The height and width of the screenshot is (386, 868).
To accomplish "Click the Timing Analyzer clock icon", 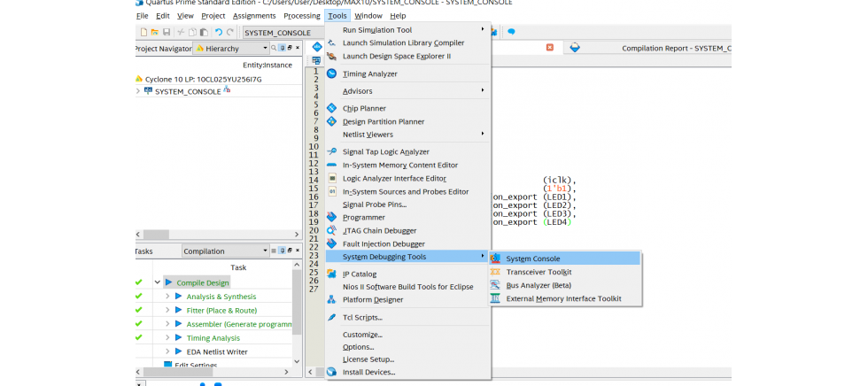I will pyautogui.click(x=332, y=73).
